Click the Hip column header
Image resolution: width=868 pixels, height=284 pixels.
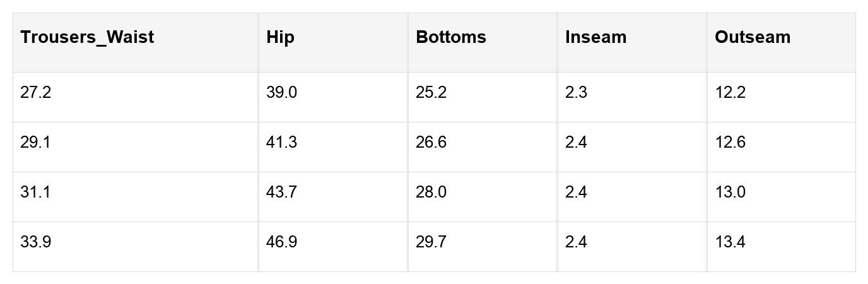(x=281, y=37)
